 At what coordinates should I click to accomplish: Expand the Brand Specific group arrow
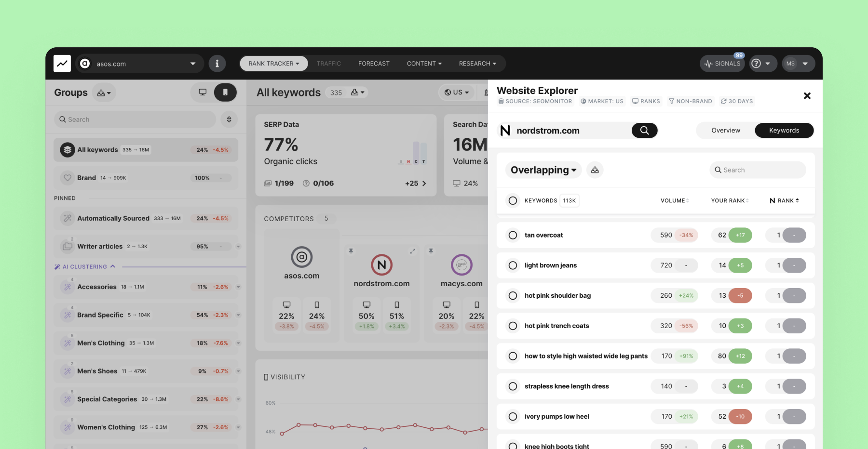[x=238, y=315]
